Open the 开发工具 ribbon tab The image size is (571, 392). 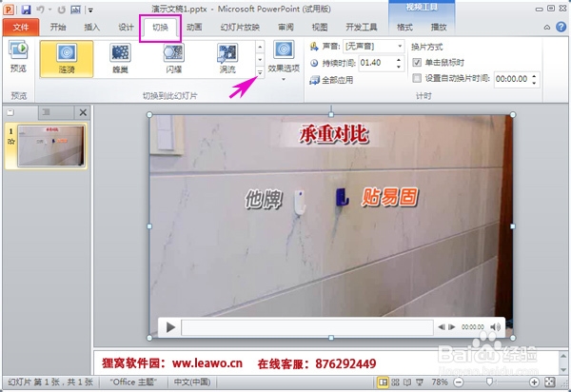(362, 27)
